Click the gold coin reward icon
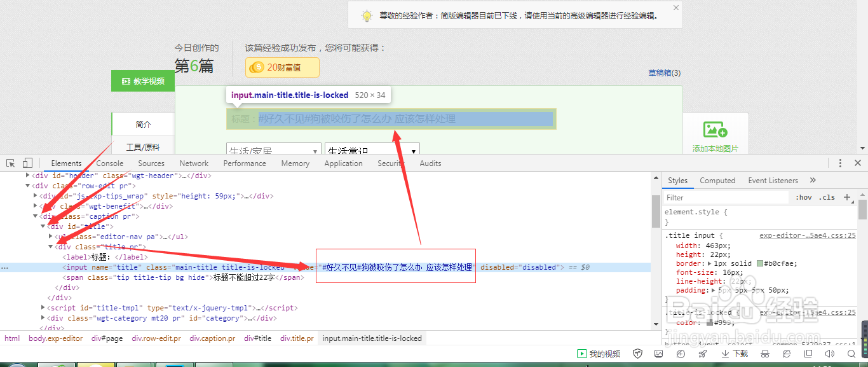 coord(257,67)
